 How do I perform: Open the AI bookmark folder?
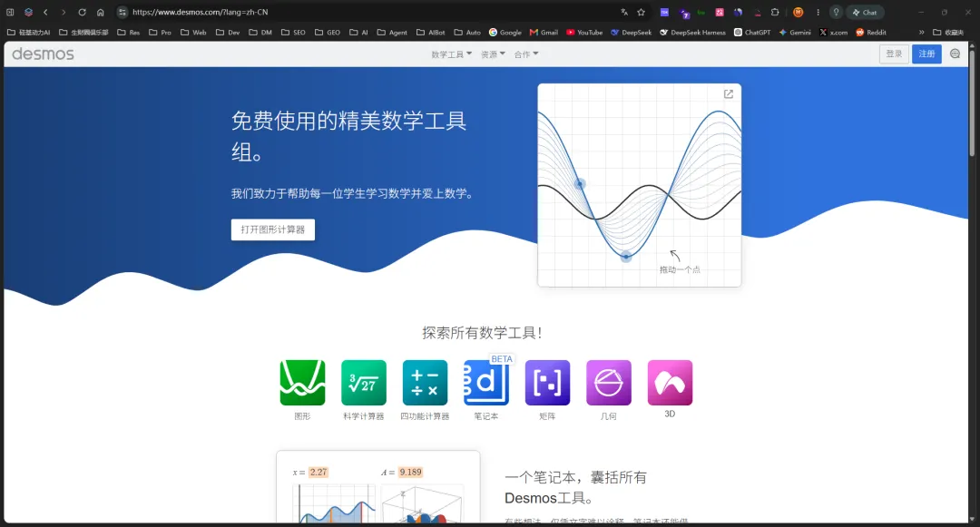[358, 32]
